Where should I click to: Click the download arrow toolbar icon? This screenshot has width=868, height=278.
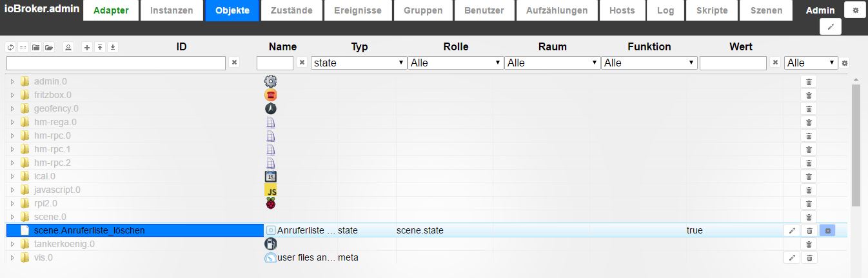[113, 47]
